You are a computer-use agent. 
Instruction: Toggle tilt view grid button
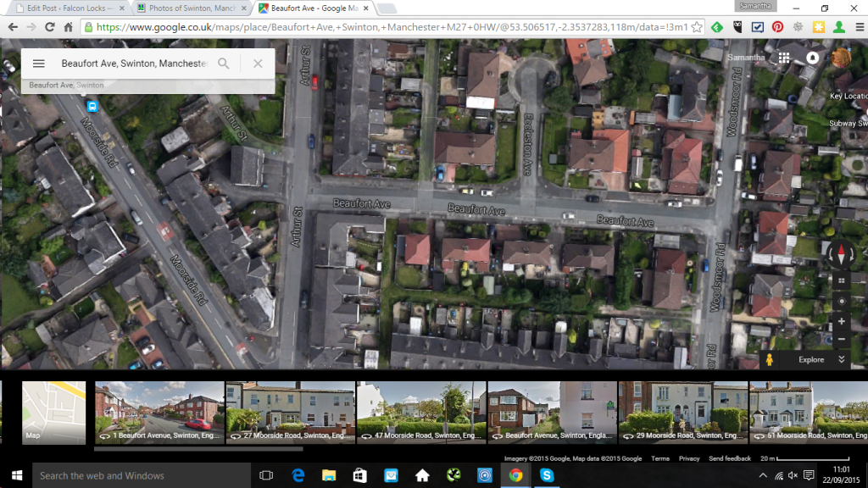point(841,280)
